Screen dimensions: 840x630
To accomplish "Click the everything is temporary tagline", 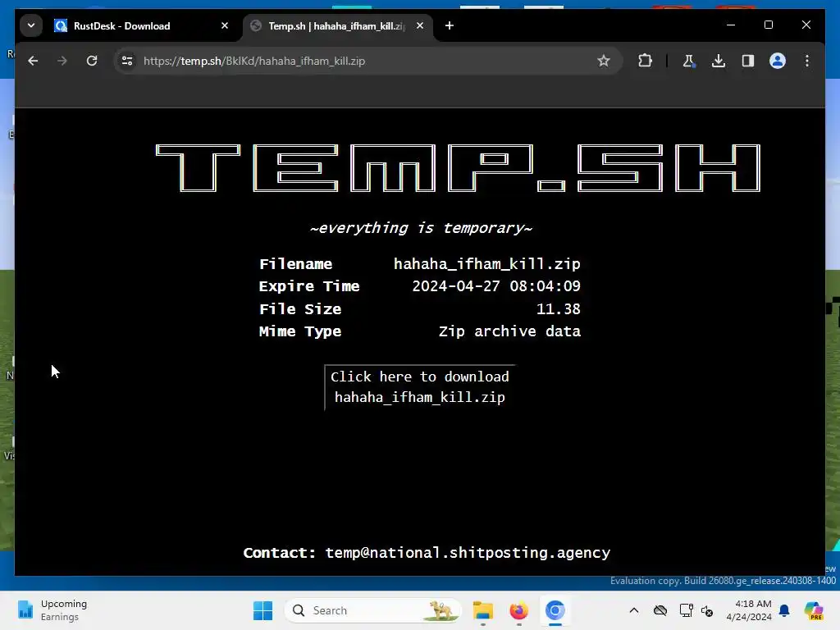I will click(421, 228).
